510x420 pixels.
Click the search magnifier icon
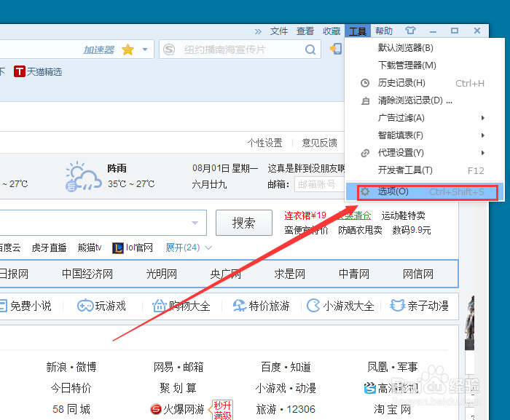coord(310,49)
